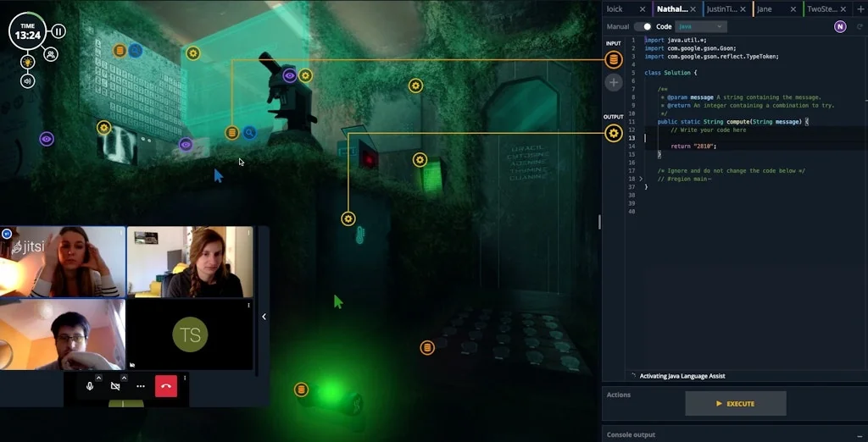Collapse the Console output panel
This screenshot has width=868, height=442.
pyautogui.click(x=860, y=435)
